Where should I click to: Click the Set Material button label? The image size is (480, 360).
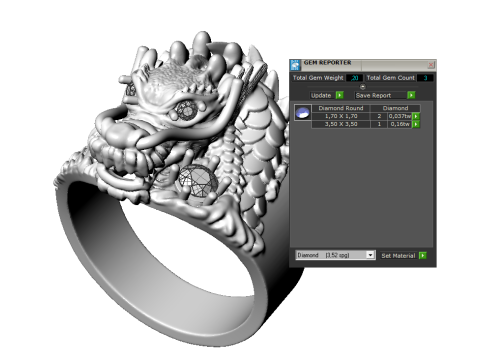coord(398,256)
